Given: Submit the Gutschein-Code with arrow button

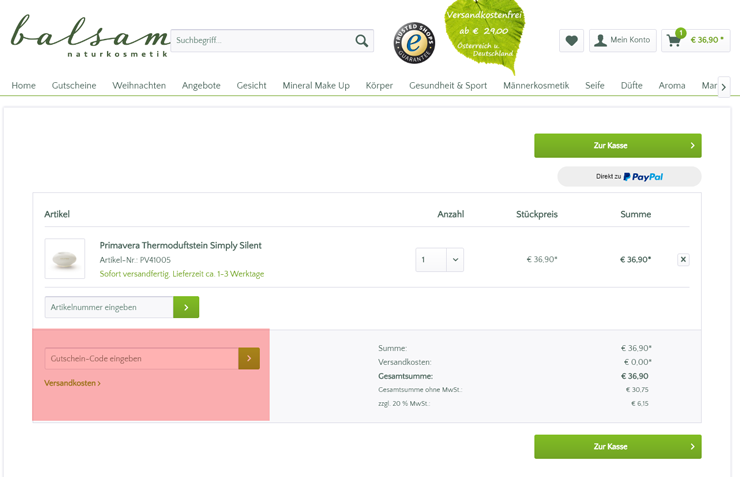Looking at the screenshot, I should pyautogui.click(x=249, y=359).
